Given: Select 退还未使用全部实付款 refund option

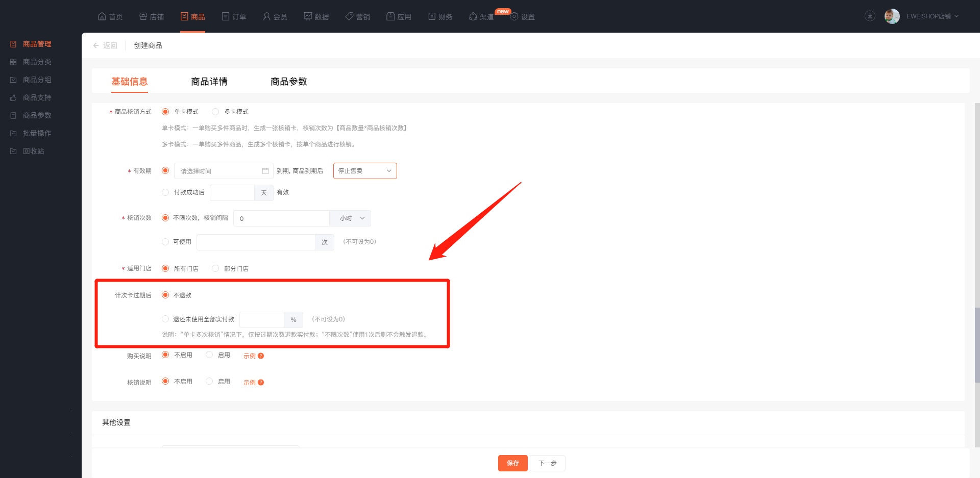Looking at the screenshot, I should tap(165, 319).
